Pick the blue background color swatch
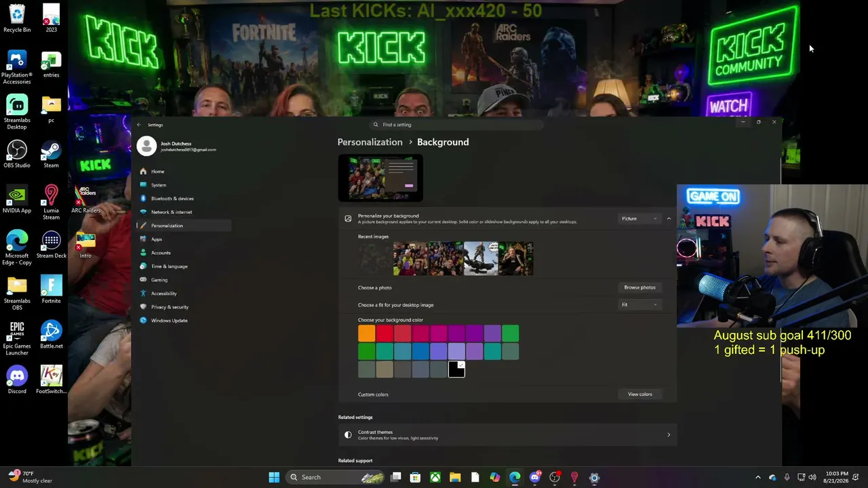The image size is (868, 488). [420, 351]
